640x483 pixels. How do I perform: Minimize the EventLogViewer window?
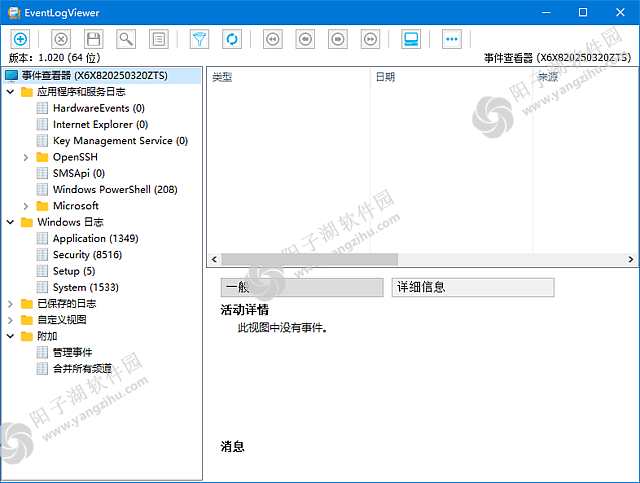point(546,12)
